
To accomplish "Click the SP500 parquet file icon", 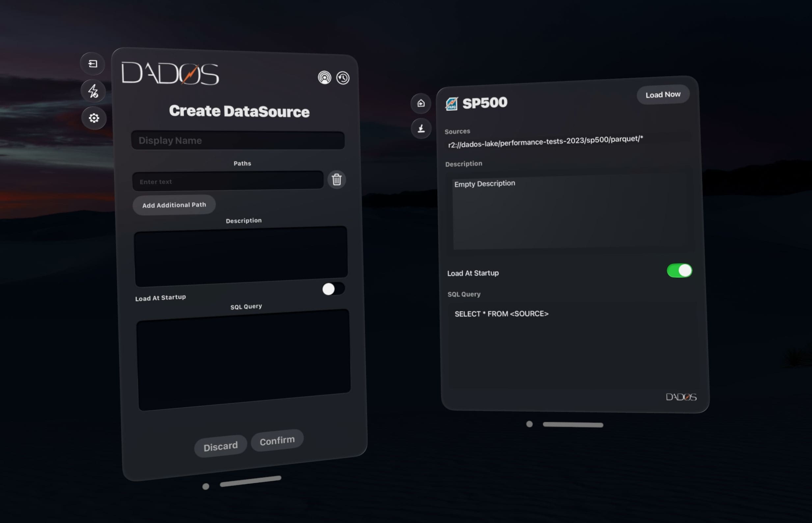I will pyautogui.click(x=452, y=104).
